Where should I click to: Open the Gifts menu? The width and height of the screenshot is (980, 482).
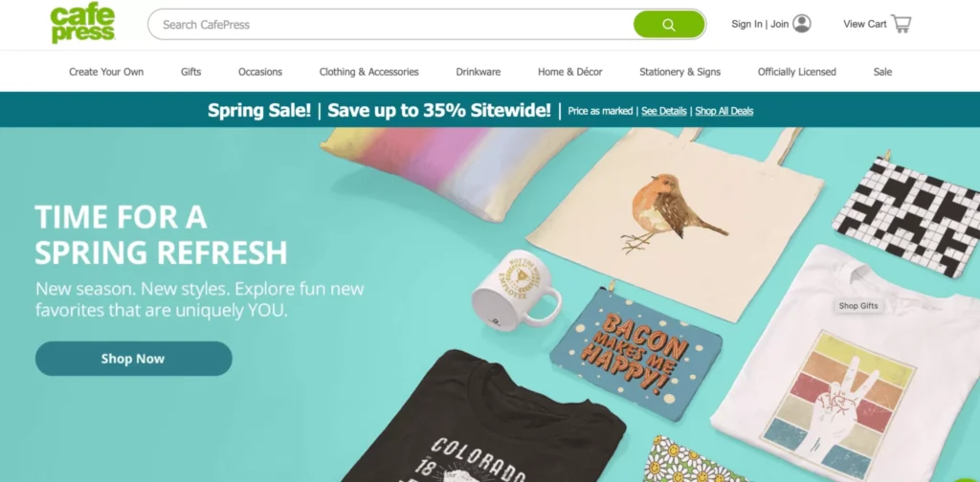pos(190,72)
